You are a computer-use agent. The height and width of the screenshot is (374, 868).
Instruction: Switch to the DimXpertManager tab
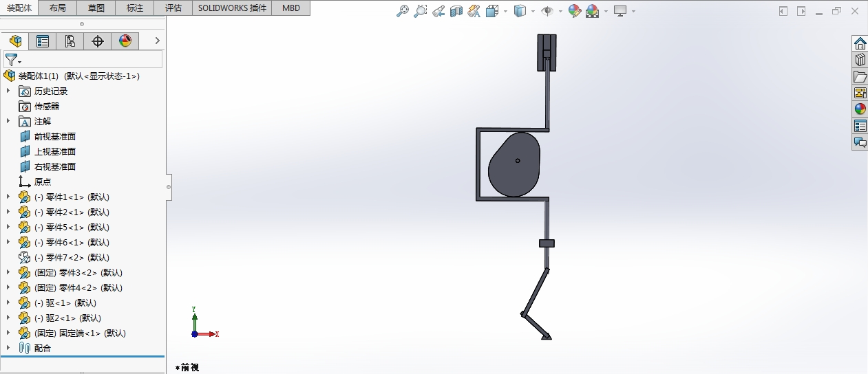tap(98, 41)
